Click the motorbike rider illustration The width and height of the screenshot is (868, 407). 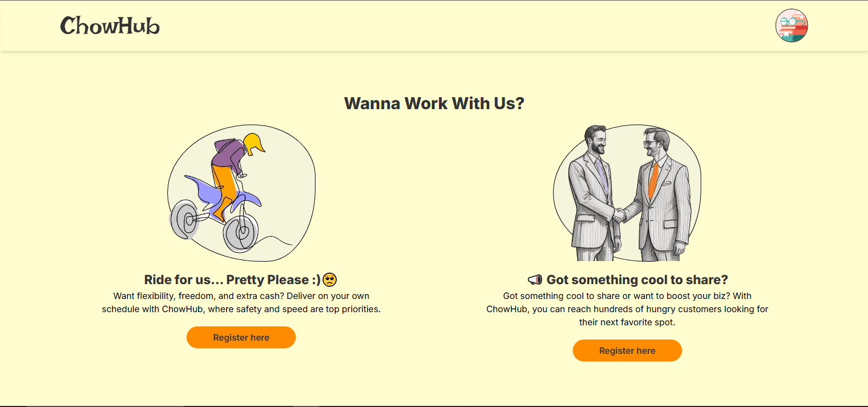(x=241, y=193)
